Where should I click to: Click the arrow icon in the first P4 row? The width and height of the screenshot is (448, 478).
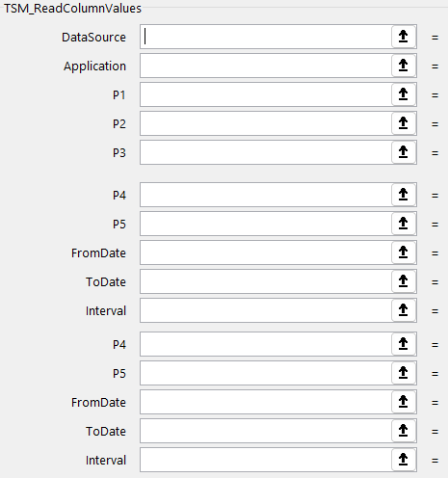(x=404, y=195)
